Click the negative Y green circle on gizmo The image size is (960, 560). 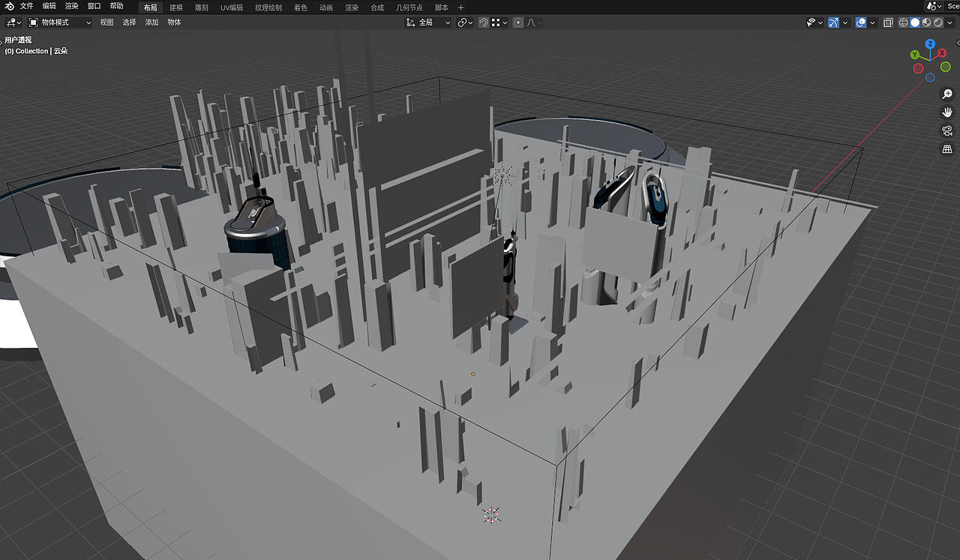[x=946, y=67]
